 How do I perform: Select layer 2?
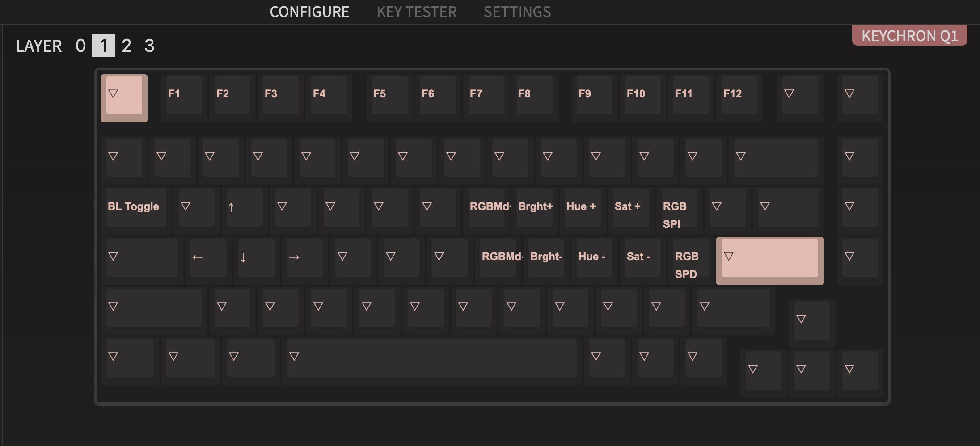[127, 46]
